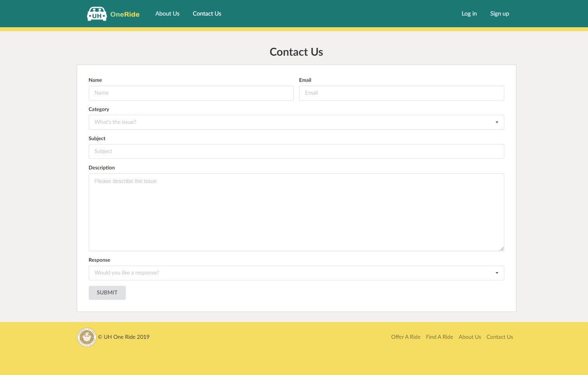The height and width of the screenshot is (375, 588).
Task: Focus the Name input field
Action: [191, 93]
